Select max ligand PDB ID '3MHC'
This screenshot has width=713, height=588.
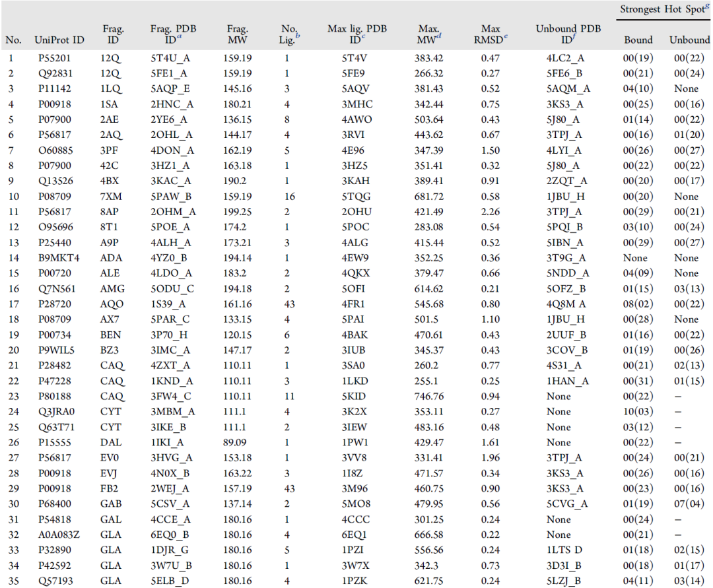357,104
